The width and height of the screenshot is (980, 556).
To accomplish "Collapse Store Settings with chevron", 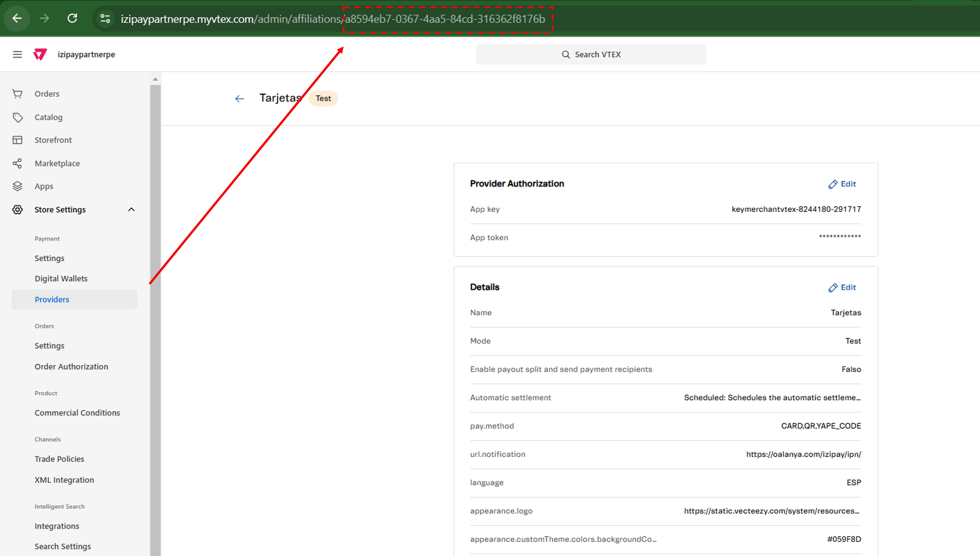I will point(131,209).
